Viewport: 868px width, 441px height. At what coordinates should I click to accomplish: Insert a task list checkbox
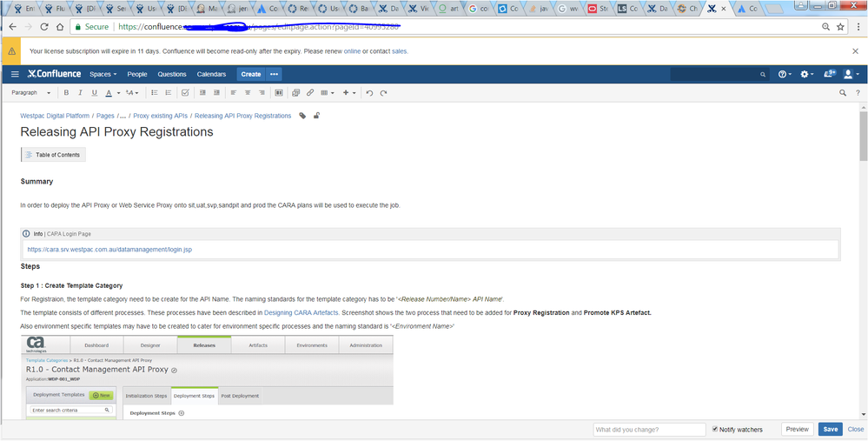click(x=185, y=93)
